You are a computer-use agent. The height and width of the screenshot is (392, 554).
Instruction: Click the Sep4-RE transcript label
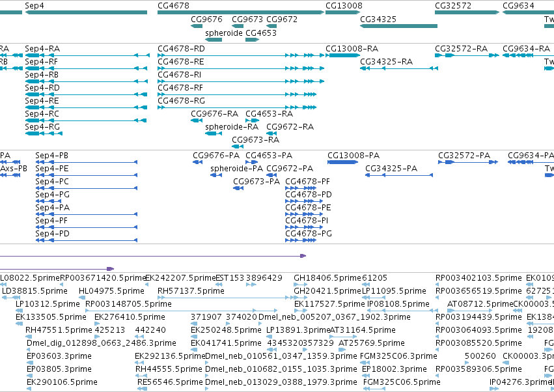point(42,101)
